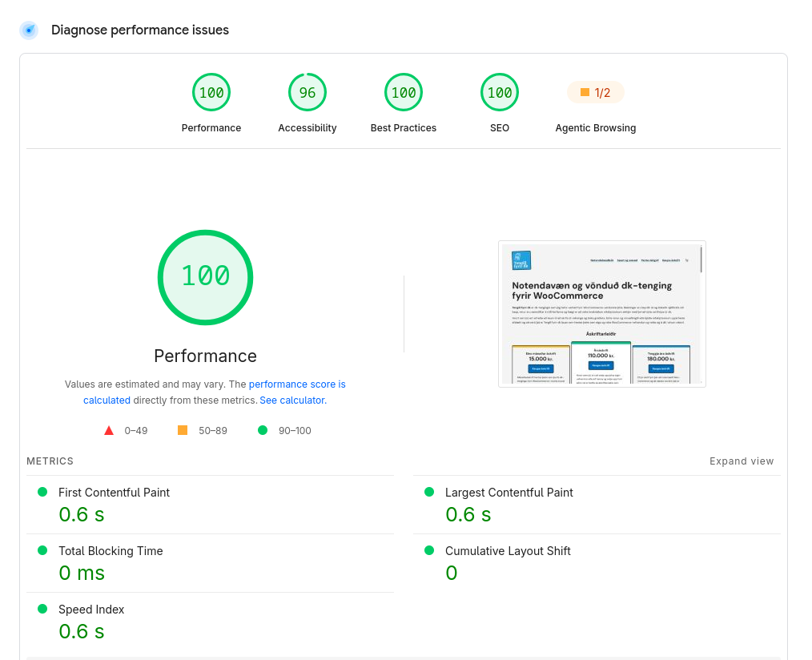Click the Cumulative Layout Shift metric
Screen dimensions: 812x660
597,563
